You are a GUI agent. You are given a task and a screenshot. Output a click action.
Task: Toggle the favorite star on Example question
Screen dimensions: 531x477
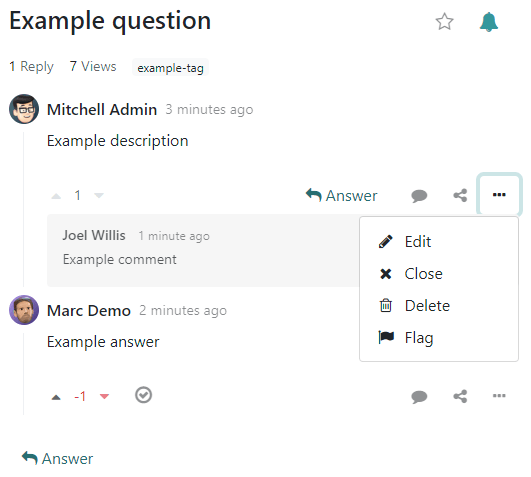pyautogui.click(x=444, y=22)
